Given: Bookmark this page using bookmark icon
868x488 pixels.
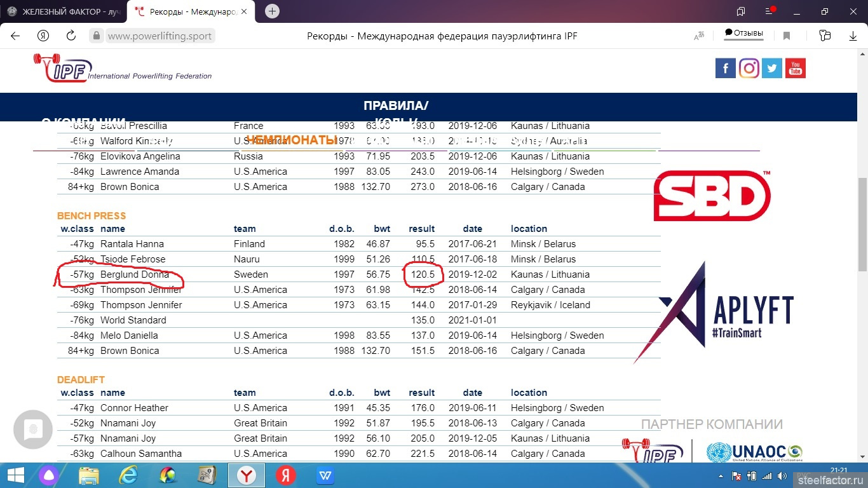Looking at the screenshot, I should [x=787, y=36].
